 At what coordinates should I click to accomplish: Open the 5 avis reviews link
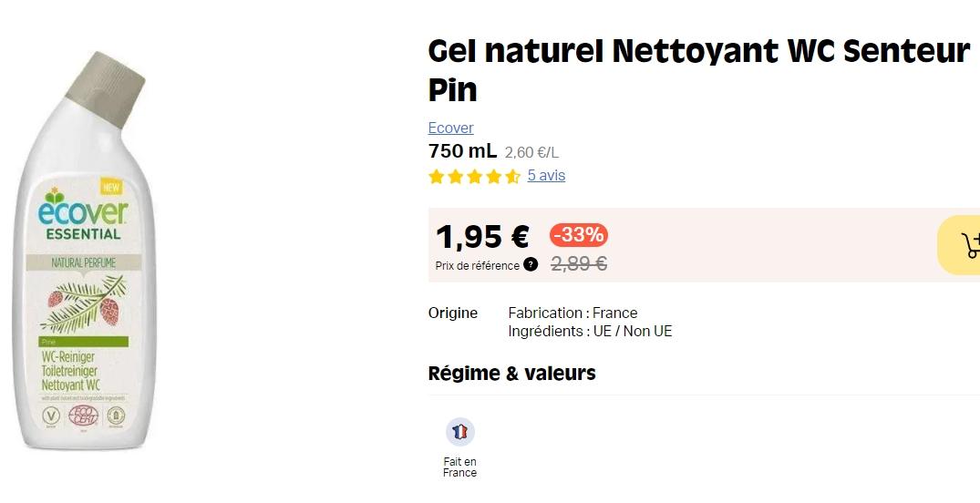(x=546, y=175)
